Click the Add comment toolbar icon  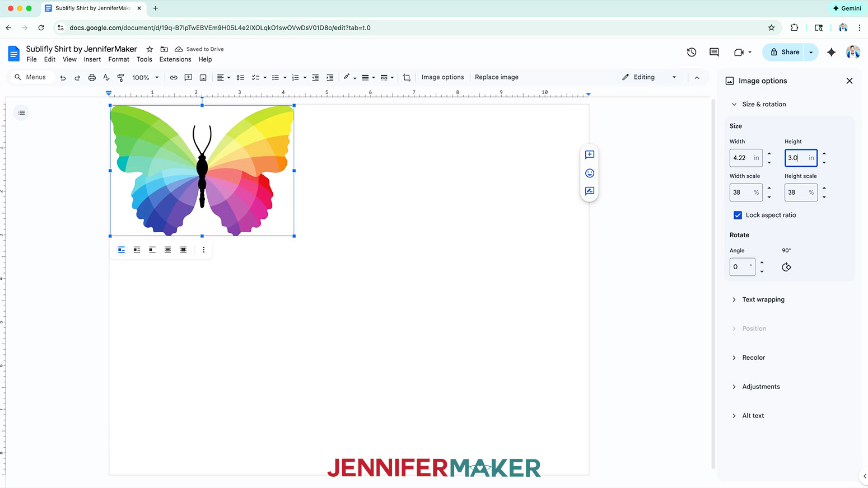click(x=188, y=78)
